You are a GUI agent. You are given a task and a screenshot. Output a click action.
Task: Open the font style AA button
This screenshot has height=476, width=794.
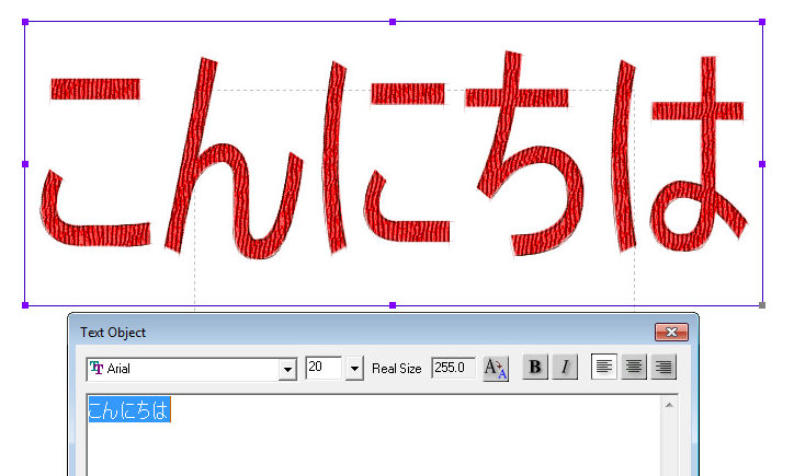tap(496, 368)
